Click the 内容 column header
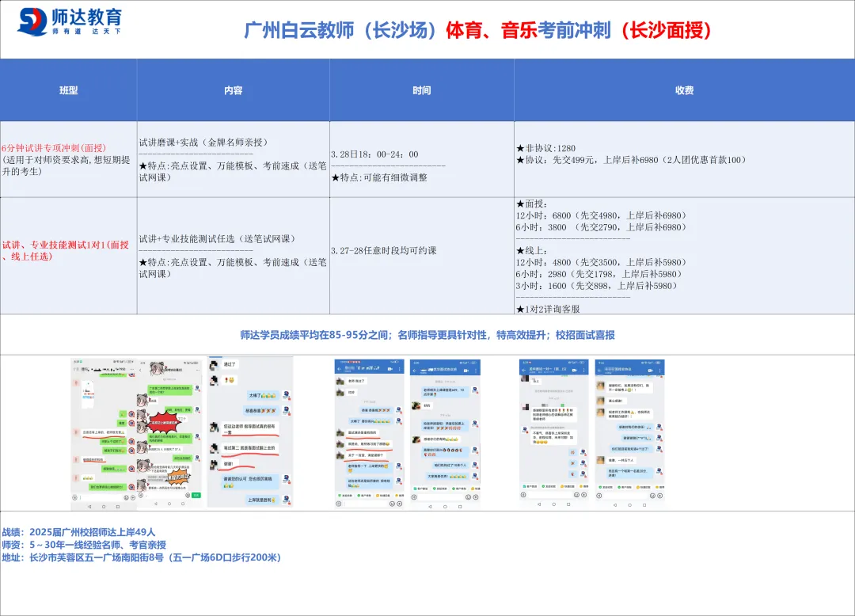 tap(234, 90)
